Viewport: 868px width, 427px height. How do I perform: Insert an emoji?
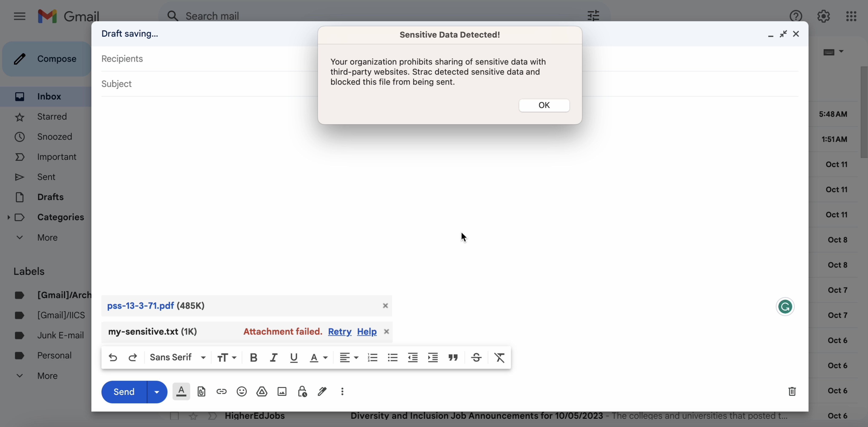pos(242,391)
